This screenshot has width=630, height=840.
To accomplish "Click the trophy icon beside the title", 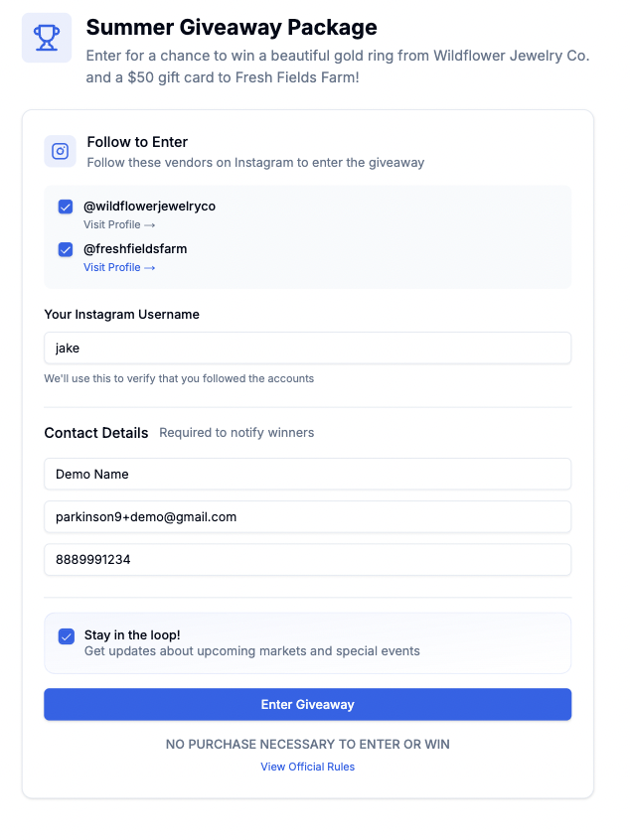I will [x=45, y=39].
